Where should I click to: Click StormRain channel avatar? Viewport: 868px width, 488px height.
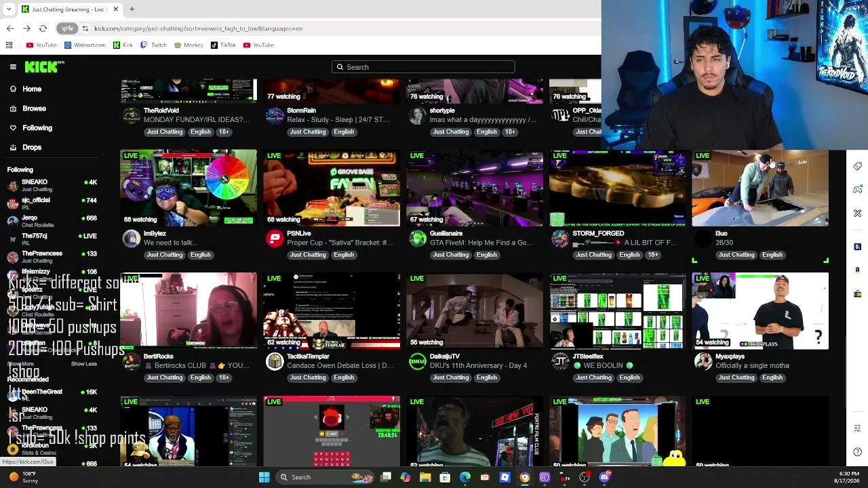(275, 115)
